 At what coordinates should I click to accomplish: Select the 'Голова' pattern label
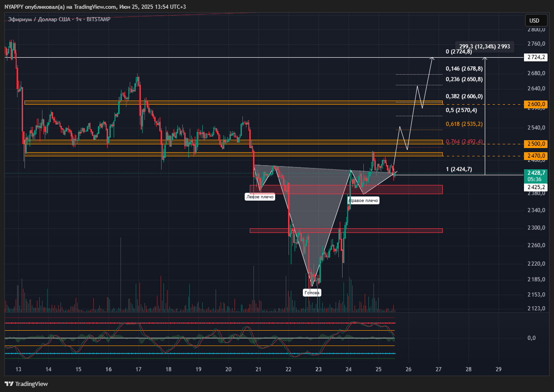tap(312, 292)
